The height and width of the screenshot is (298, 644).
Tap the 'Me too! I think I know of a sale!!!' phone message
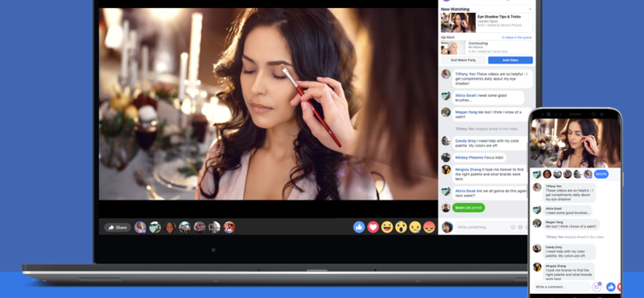[x=572, y=225]
